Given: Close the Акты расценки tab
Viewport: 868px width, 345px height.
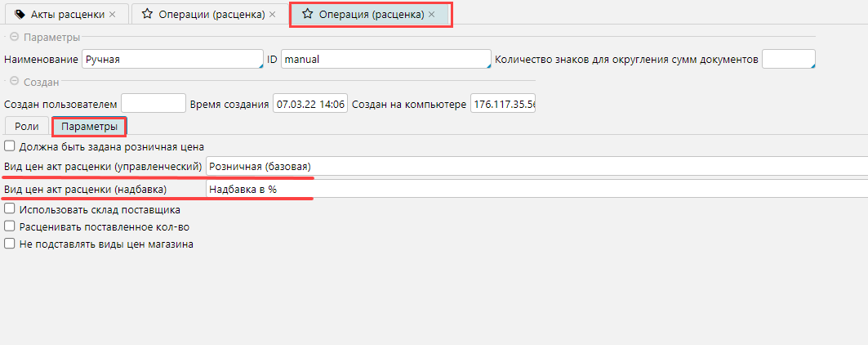Looking at the screenshot, I should click(x=113, y=15).
